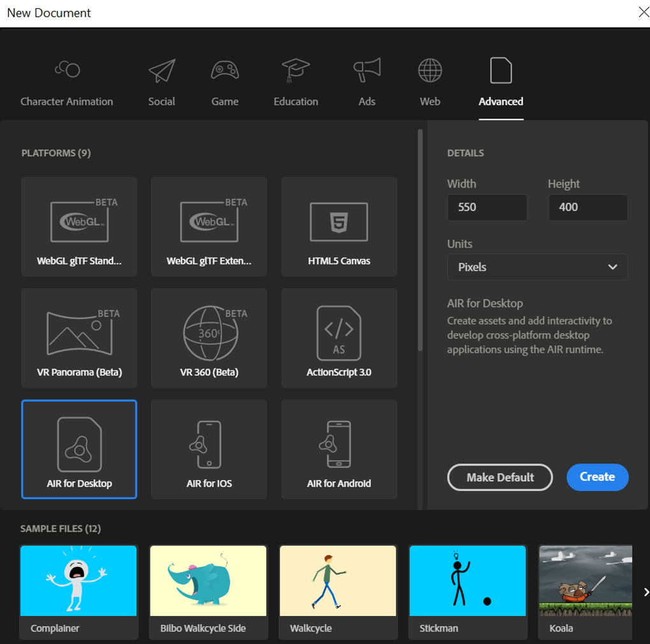Click the Create button

pos(597,477)
